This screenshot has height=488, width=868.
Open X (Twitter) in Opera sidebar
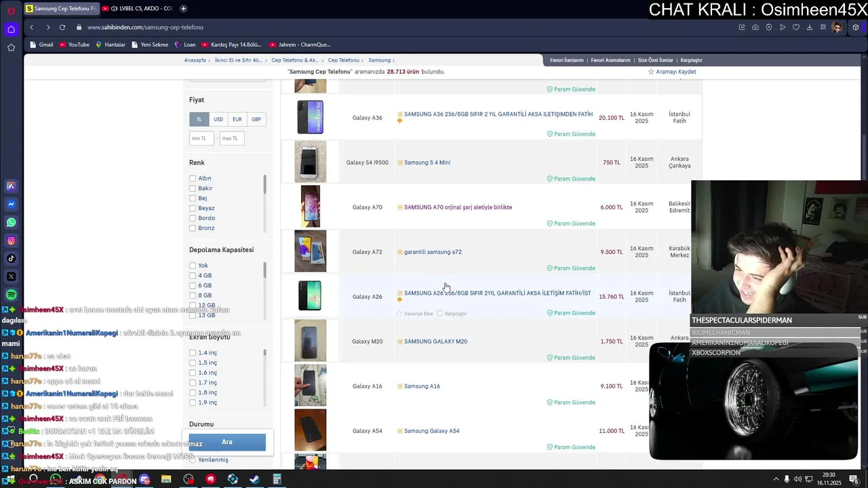11,277
